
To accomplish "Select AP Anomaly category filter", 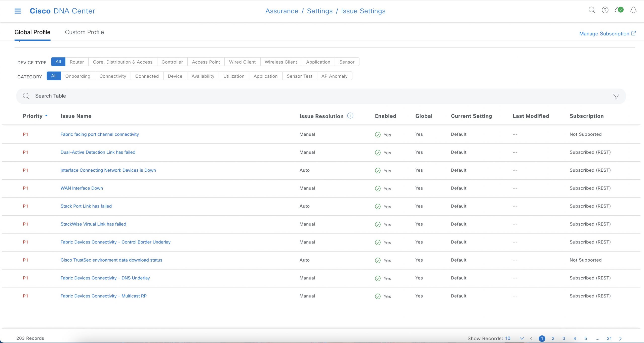I will 334,76.
